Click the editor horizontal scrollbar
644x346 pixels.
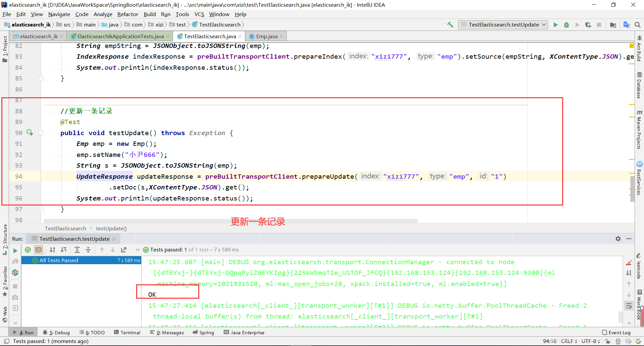[231, 221]
